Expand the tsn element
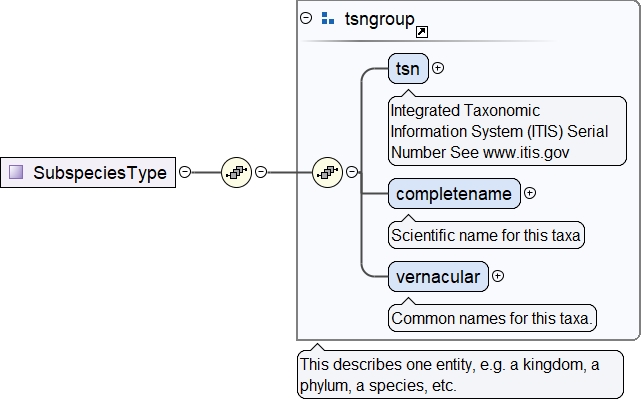Viewport: 642px width, 402px height. click(438, 68)
